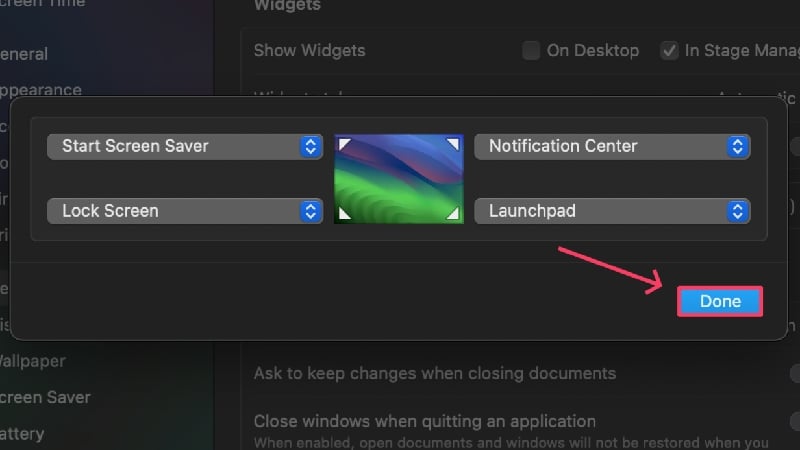800x450 pixels.
Task: Select Battery in the settings sidebar
Action: [x=22, y=434]
